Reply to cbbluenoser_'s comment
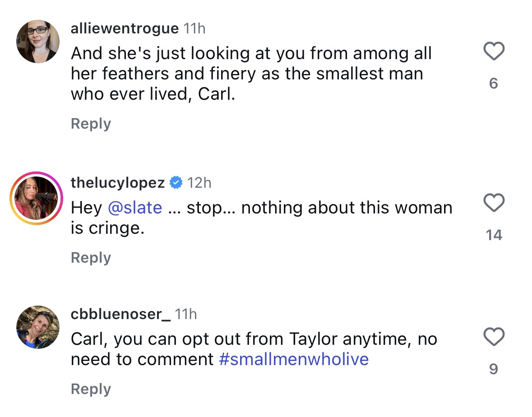Viewport: 532px width, 417px height. pos(91,389)
